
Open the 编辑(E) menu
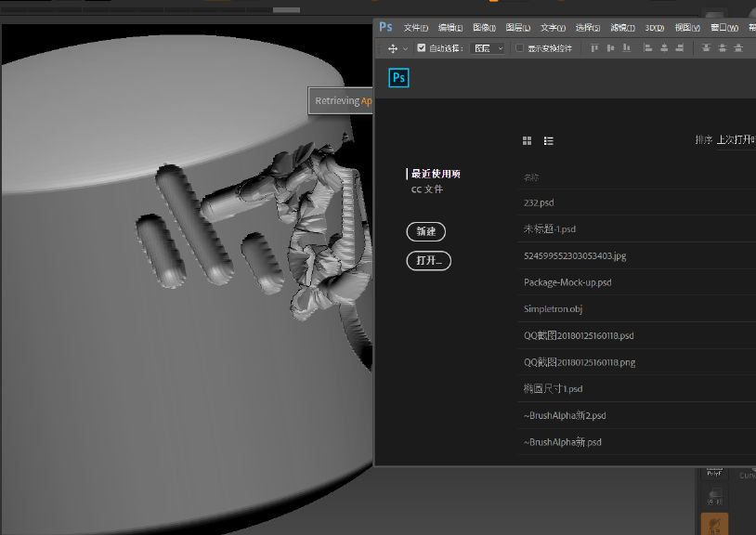pyautogui.click(x=450, y=28)
